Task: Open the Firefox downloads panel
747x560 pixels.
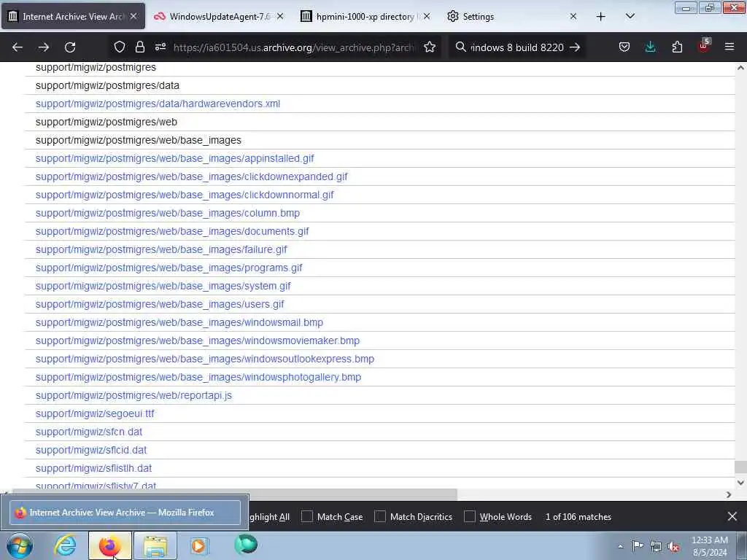Action: tap(650, 47)
